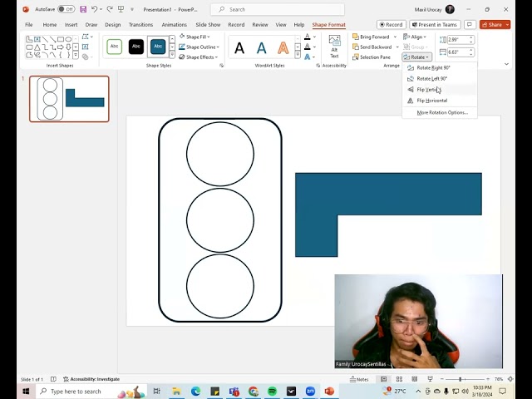Click the Draw Text Box icon

85,47
